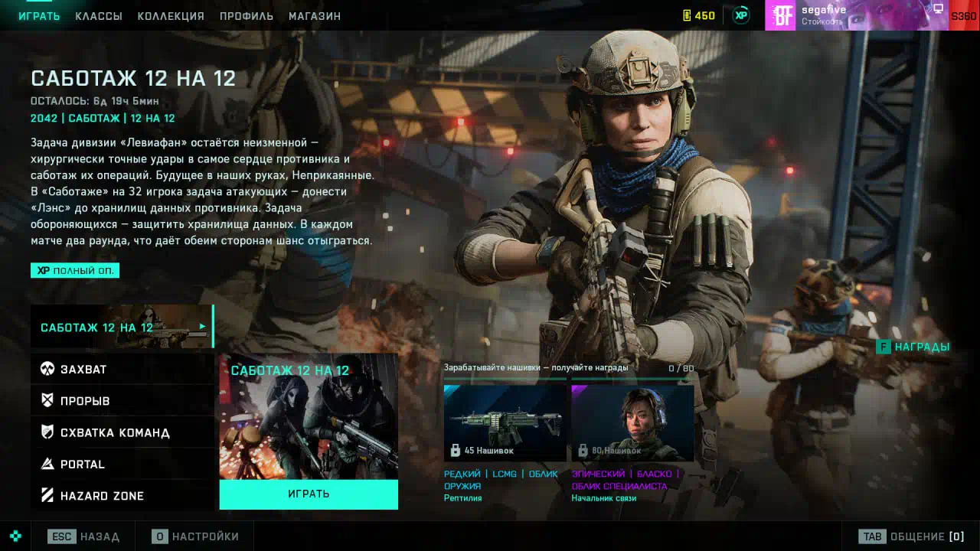Viewport: 980px width, 551px height.
Task: Click the skull icon next to ЗАХВАТ
Action: click(x=47, y=369)
